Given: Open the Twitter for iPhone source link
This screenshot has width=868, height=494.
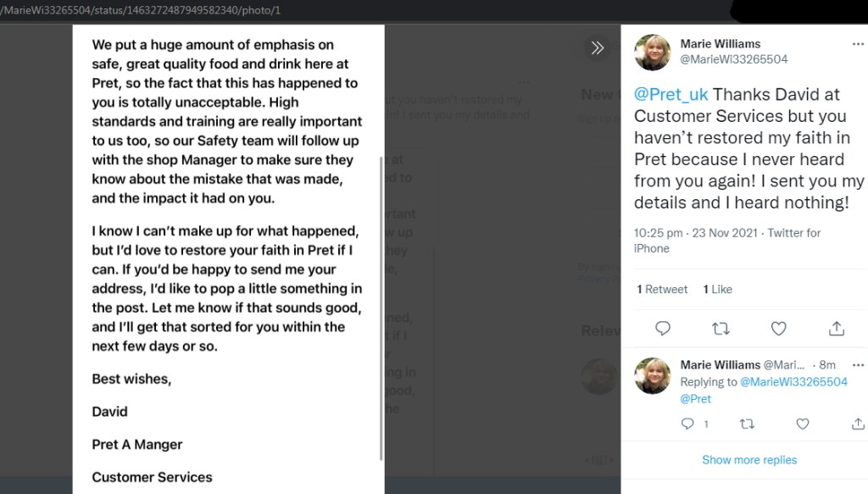Looking at the screenshot, I should point(726,241).
